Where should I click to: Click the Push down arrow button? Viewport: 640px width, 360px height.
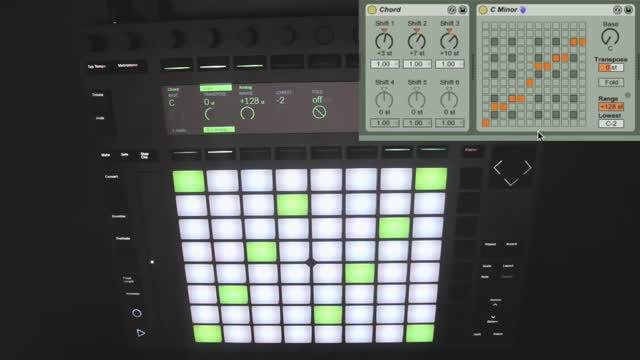point(511,181)
